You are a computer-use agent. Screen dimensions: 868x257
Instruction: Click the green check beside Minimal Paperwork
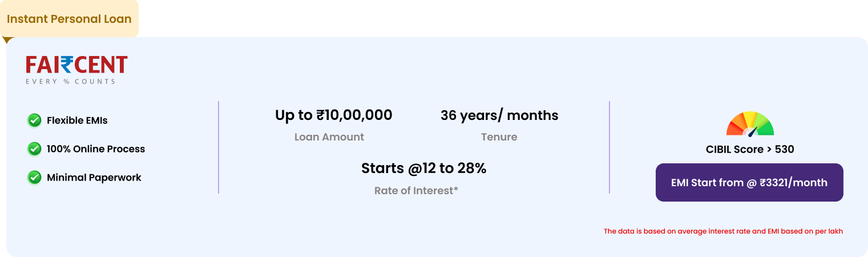[34, 177]
